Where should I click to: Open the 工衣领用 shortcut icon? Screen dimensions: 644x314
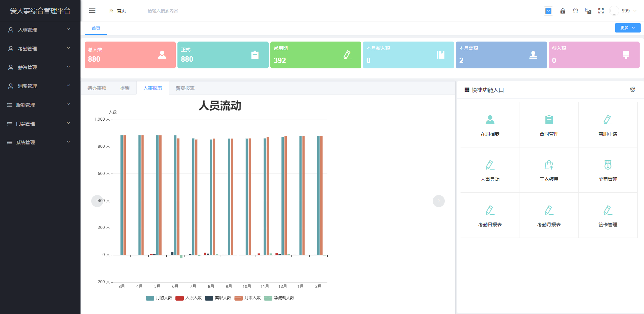tap(549, 165)
